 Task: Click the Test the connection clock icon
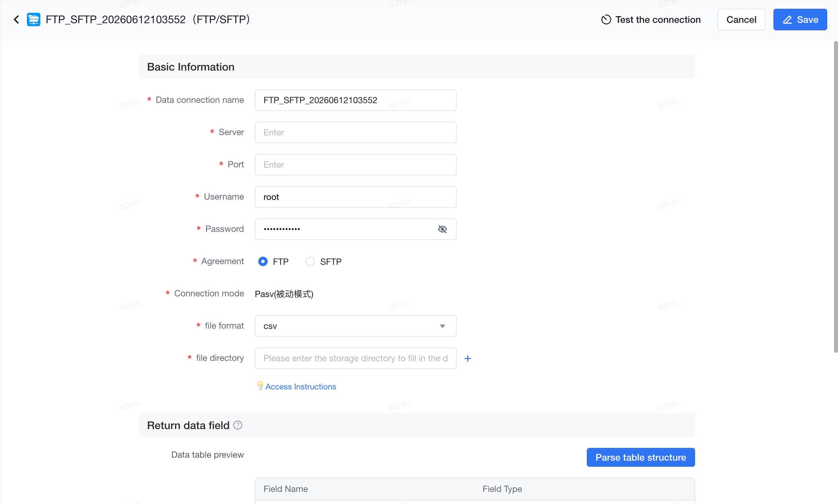pos(606,20)
